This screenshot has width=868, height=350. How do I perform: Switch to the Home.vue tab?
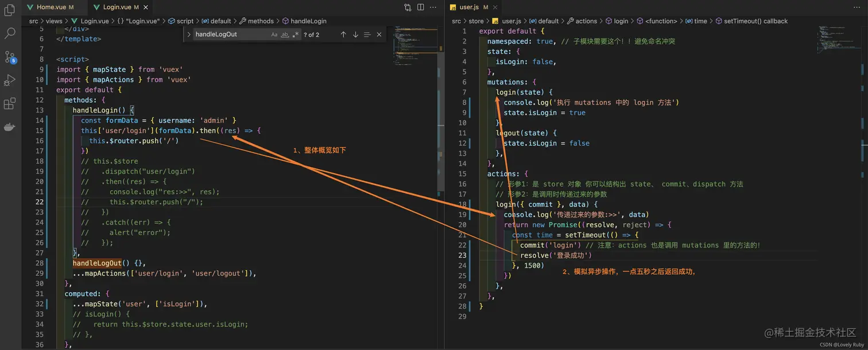point(56,7)
